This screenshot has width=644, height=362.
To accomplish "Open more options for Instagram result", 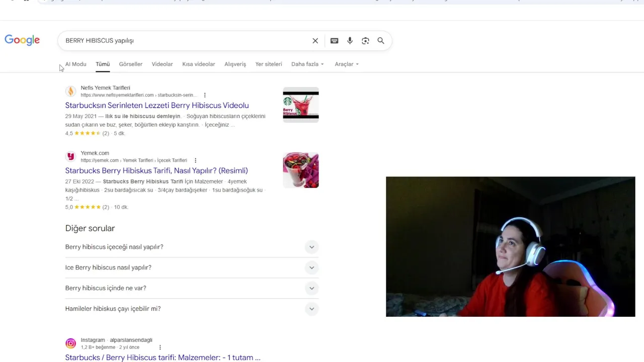I will (x=160, y=347).
